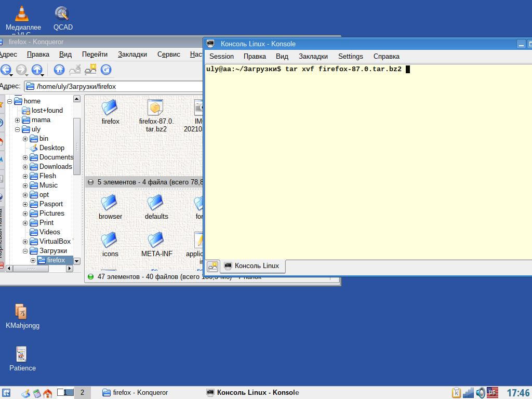Select Pasport folder in the tree
532x399 pixels.
[x=51, y=204]
